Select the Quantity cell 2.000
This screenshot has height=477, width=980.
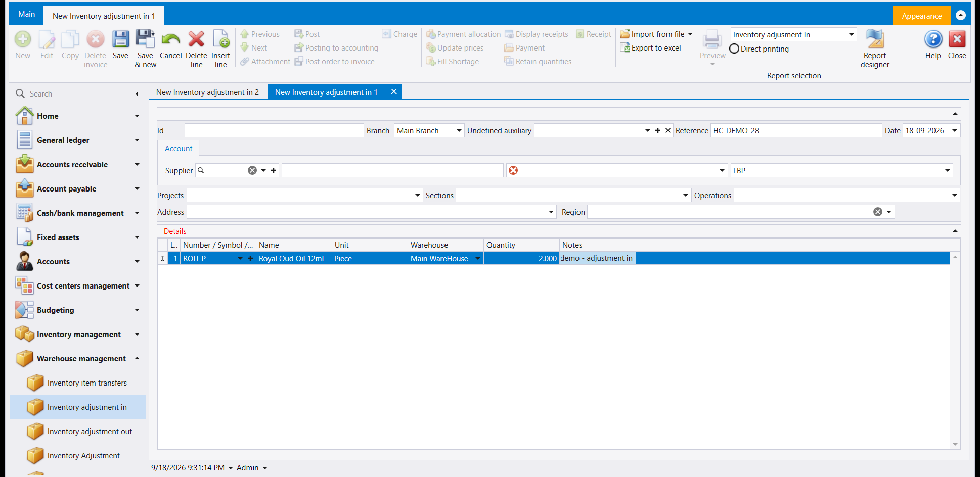(x=521, y=258)
